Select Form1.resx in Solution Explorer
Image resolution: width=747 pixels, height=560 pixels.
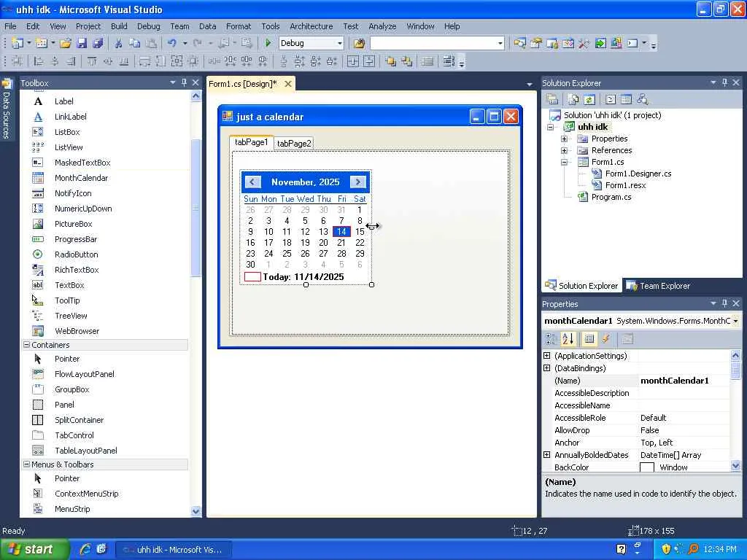coord(625,185)
